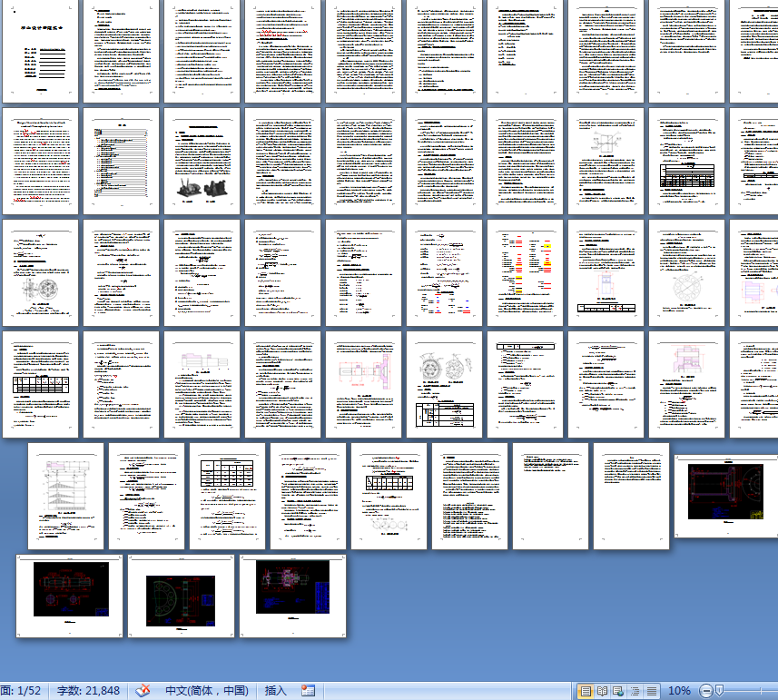Screen dimensions: 778x700
Task: Switch to Full Screen Reading view
Action: click(x=603, y=691)
